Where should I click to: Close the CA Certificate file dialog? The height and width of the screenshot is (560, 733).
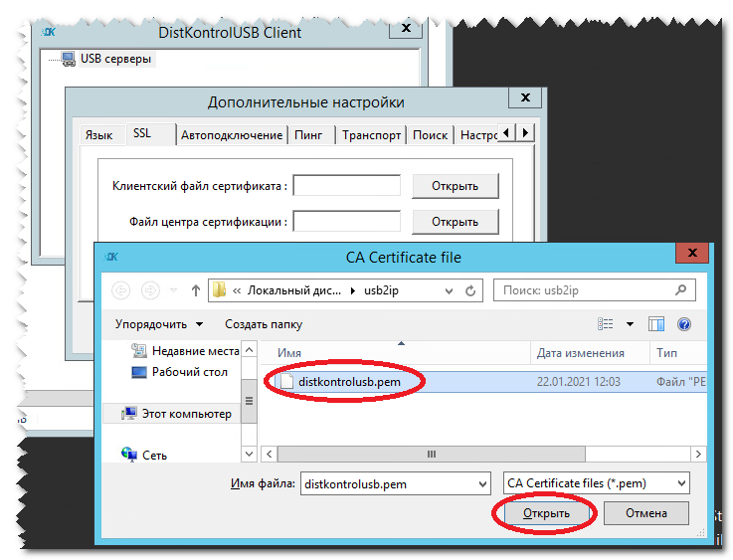click(692, 253)
